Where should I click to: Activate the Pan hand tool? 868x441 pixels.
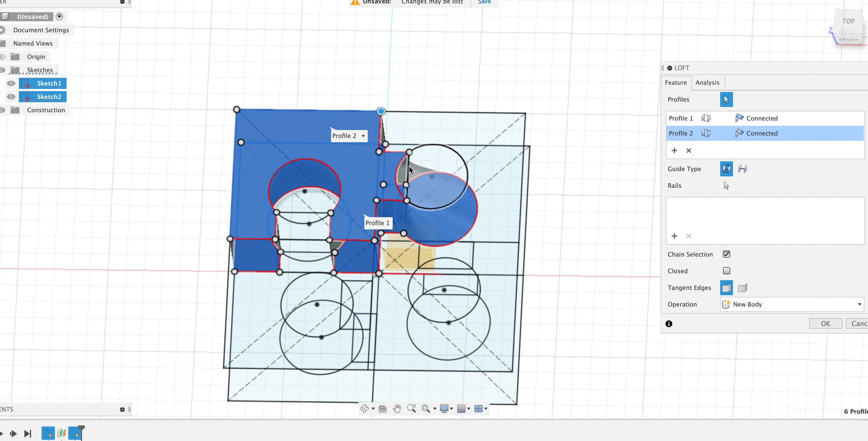[397, 408]
